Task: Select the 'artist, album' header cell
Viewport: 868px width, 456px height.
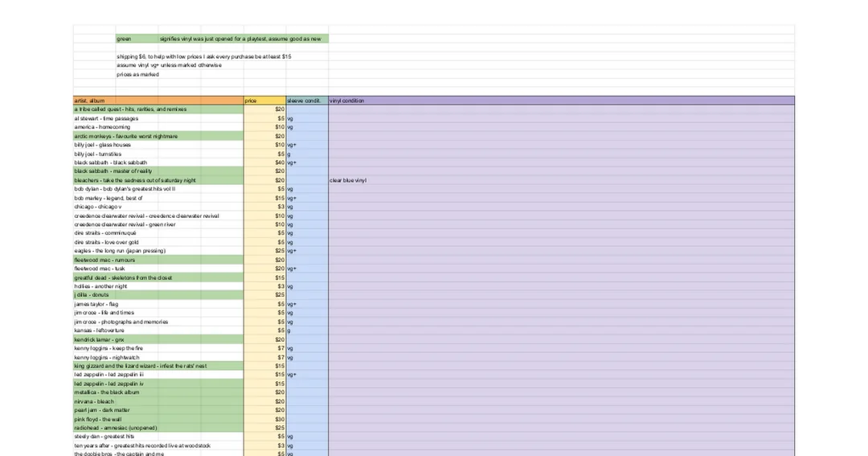Action: (x=158, y=101)
